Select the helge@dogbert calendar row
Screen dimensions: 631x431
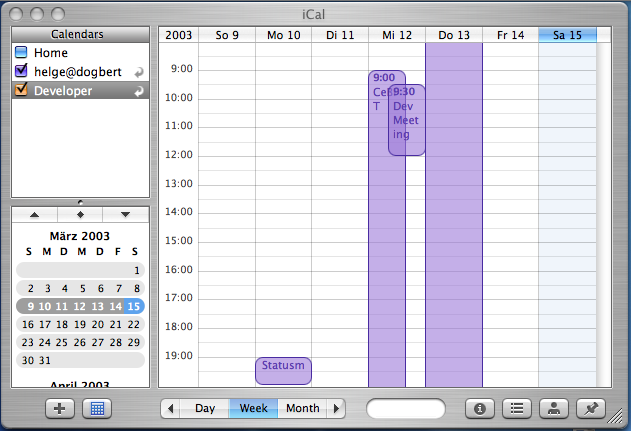[80, 72]
